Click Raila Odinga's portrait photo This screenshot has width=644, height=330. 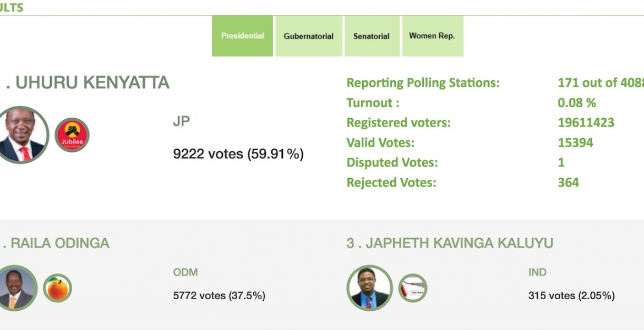[x=18, y=287]
